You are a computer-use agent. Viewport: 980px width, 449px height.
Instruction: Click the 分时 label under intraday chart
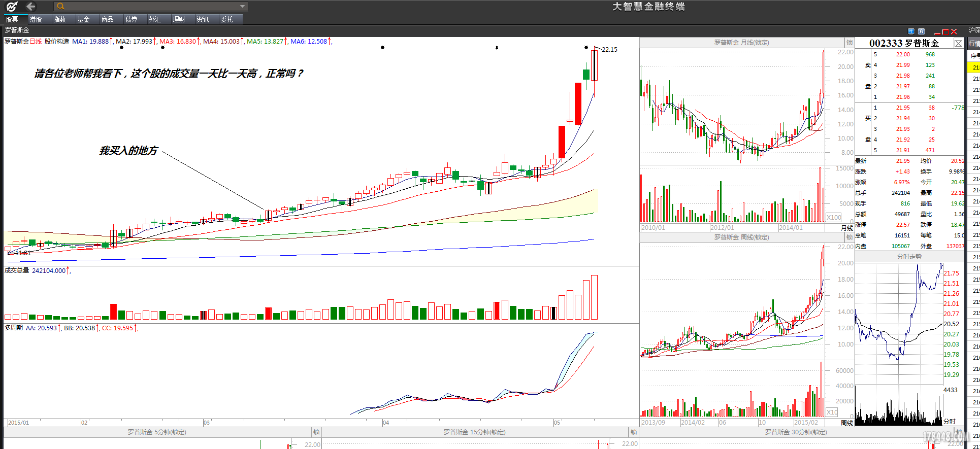pyautogui.click(x=950, y=422)
